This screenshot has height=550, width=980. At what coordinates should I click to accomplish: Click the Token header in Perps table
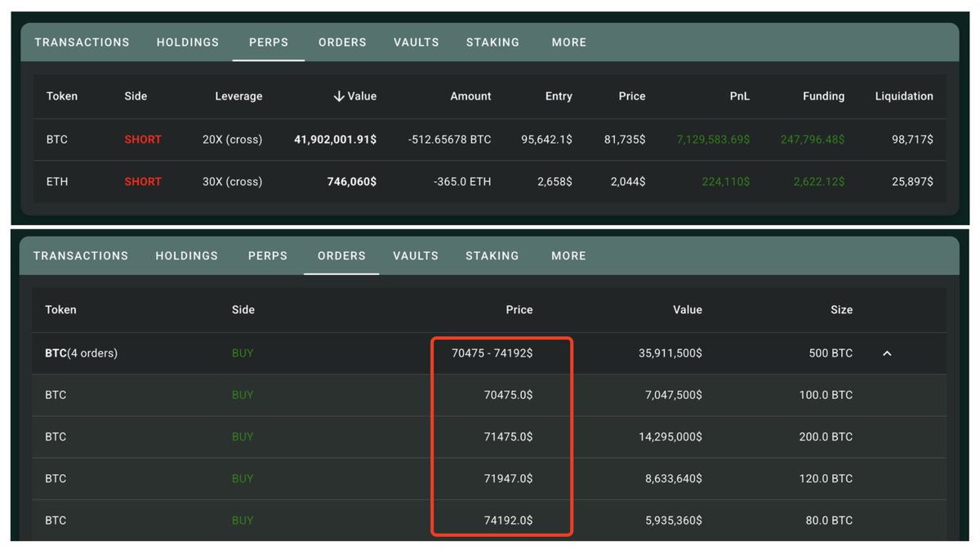[x=62, y=96]
